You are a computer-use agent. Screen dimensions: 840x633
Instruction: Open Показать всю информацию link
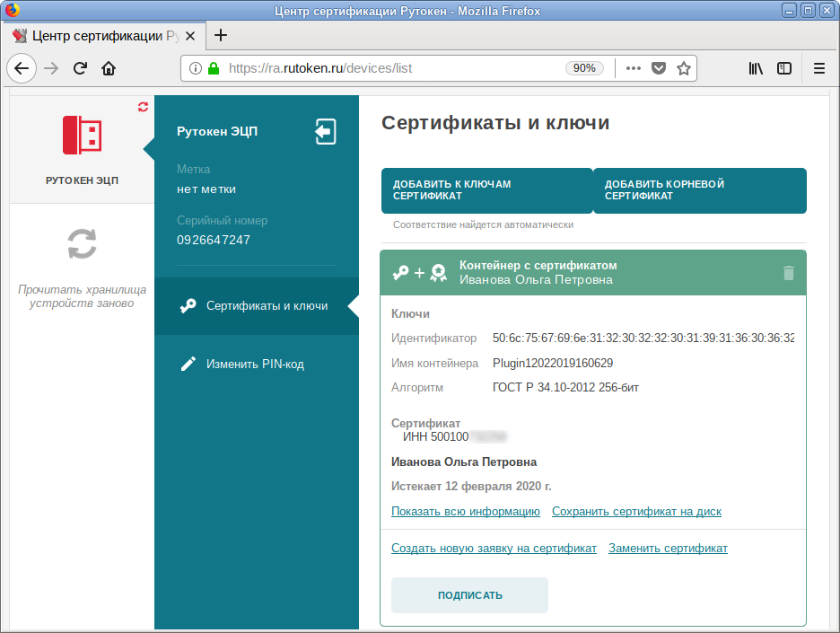466,511
